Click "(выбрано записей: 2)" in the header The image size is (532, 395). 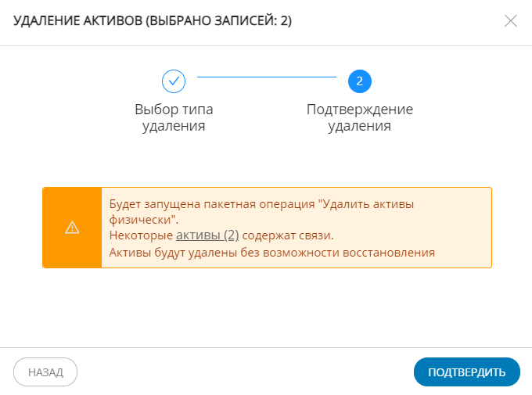[x=222, y=21]
